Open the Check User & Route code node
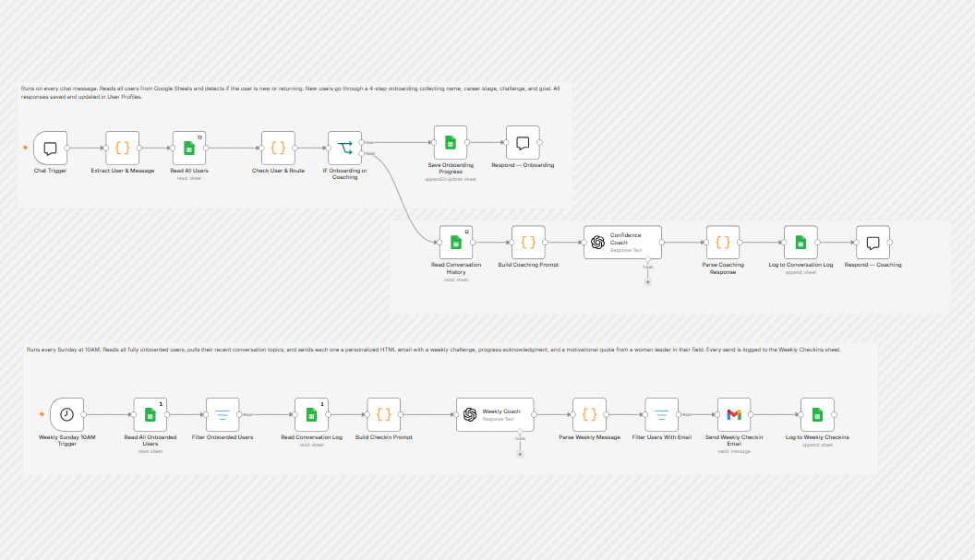975x560 pixels. pyautogui.click(x=278, y=148)
